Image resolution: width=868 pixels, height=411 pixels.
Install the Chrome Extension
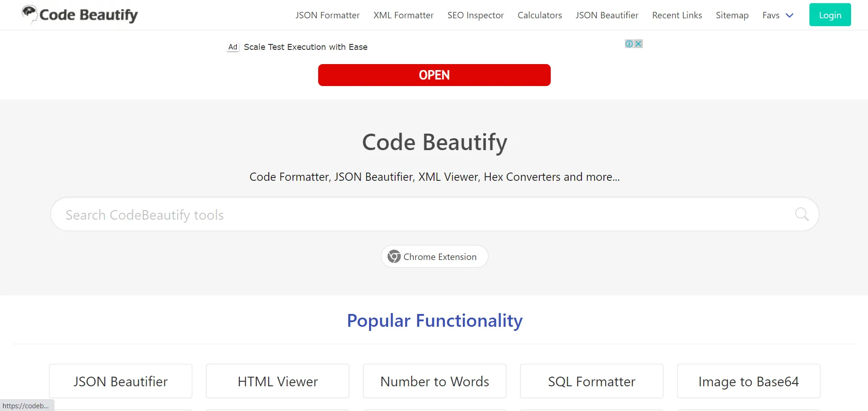click(434, 256)
